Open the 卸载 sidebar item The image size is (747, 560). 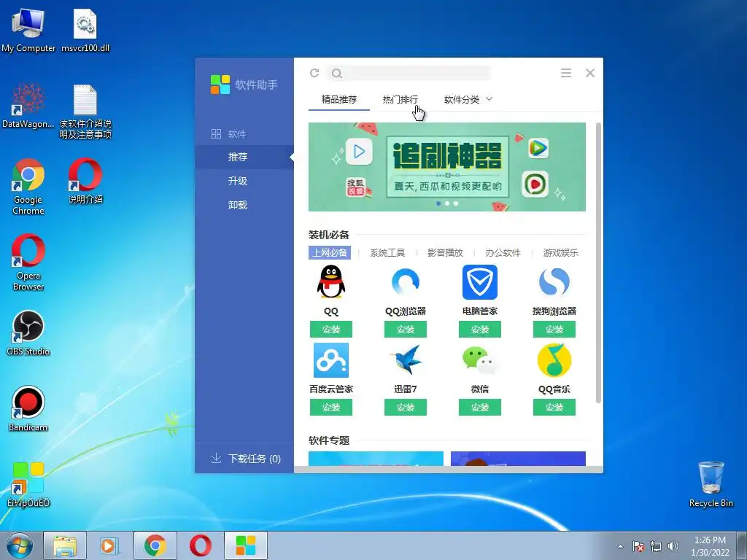(x=244, y=205)
